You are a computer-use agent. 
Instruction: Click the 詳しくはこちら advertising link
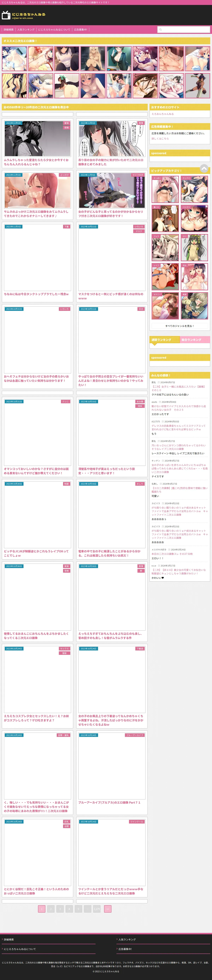(160, 138)
